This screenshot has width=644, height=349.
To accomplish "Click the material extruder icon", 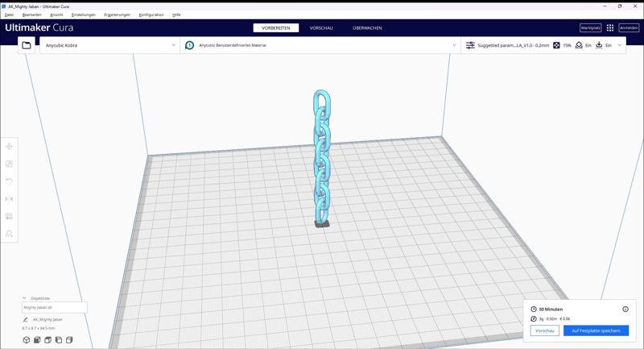I will (189, 45).
